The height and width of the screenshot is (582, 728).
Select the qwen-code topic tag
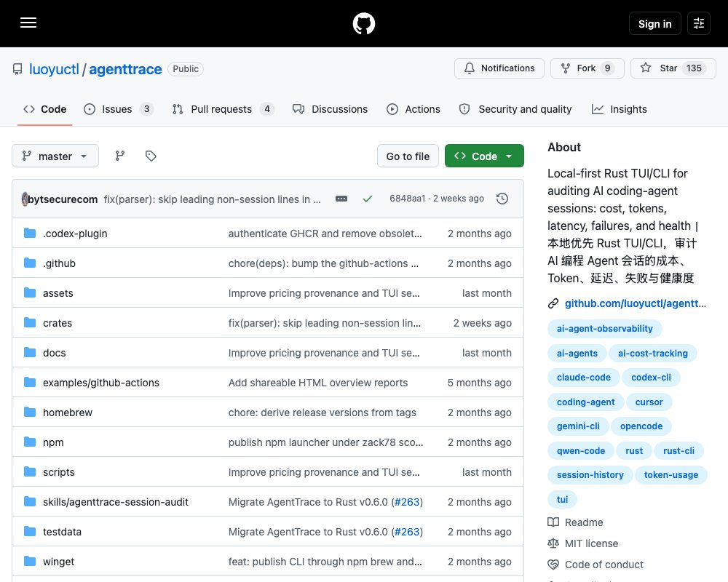[581, 450]
